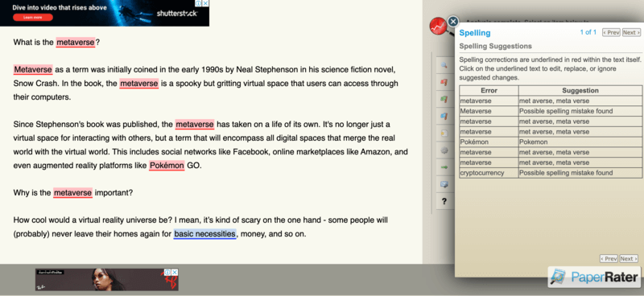Open the gear settings sidebar icon
This screenshot has height=296, width=644.
coord(444,150)
